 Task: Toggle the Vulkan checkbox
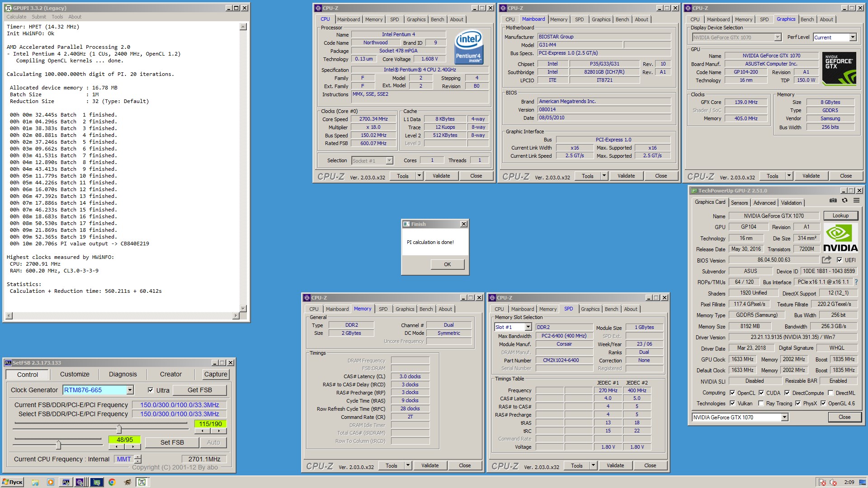732,404
